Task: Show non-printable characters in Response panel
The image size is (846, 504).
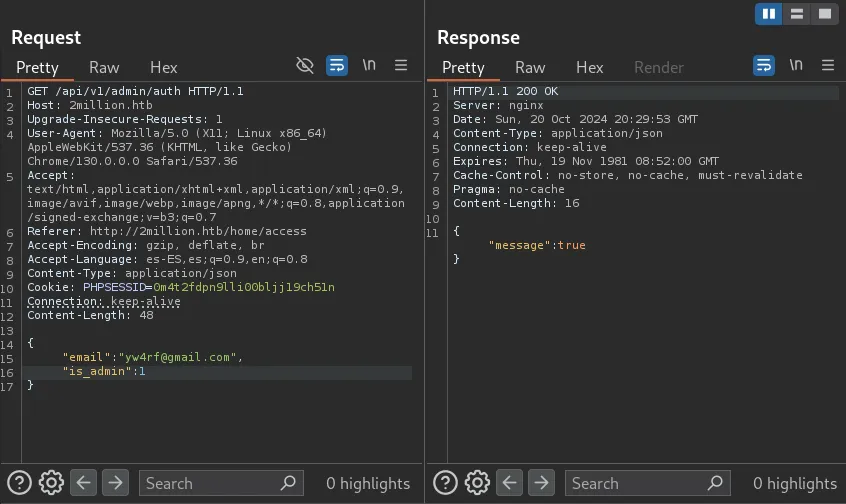Action: point(796,66)
